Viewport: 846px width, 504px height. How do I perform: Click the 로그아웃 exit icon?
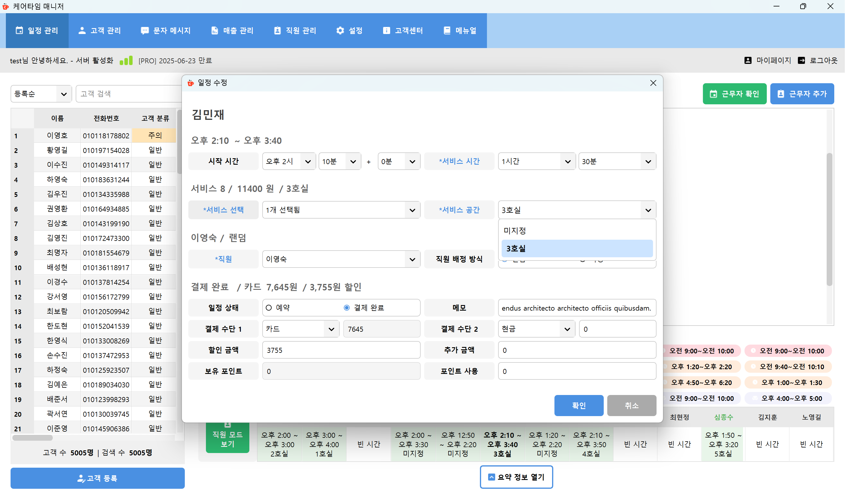[x=802, y=60]
